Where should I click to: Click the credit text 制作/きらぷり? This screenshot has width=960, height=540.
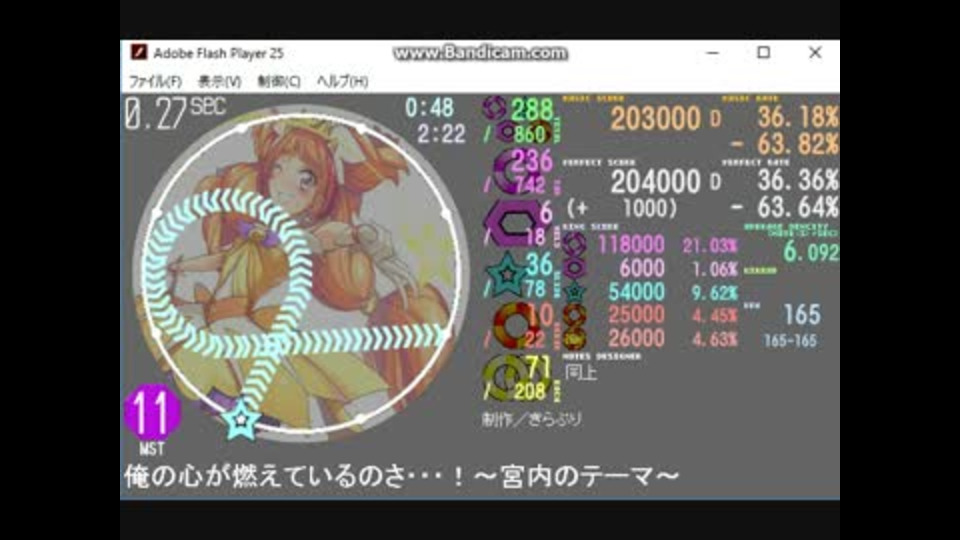[x=531, y=419]
